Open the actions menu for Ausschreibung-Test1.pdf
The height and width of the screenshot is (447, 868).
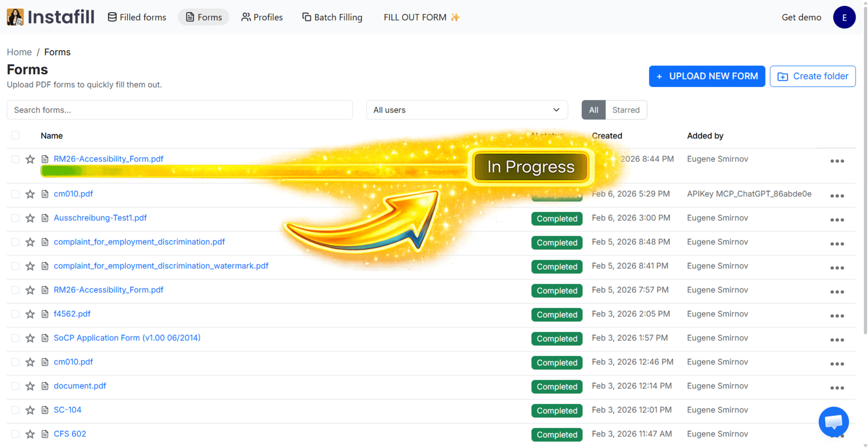pos(837,220)
